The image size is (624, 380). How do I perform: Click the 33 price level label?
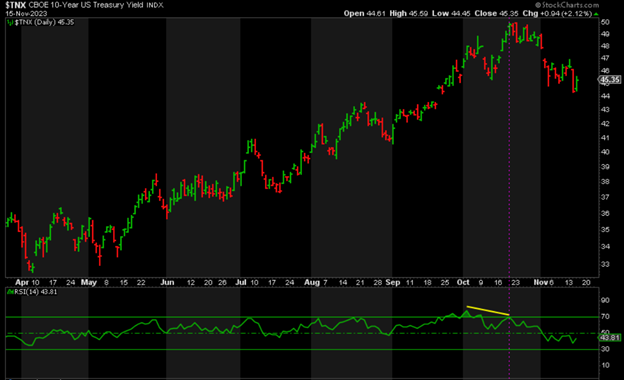[605, 264]
